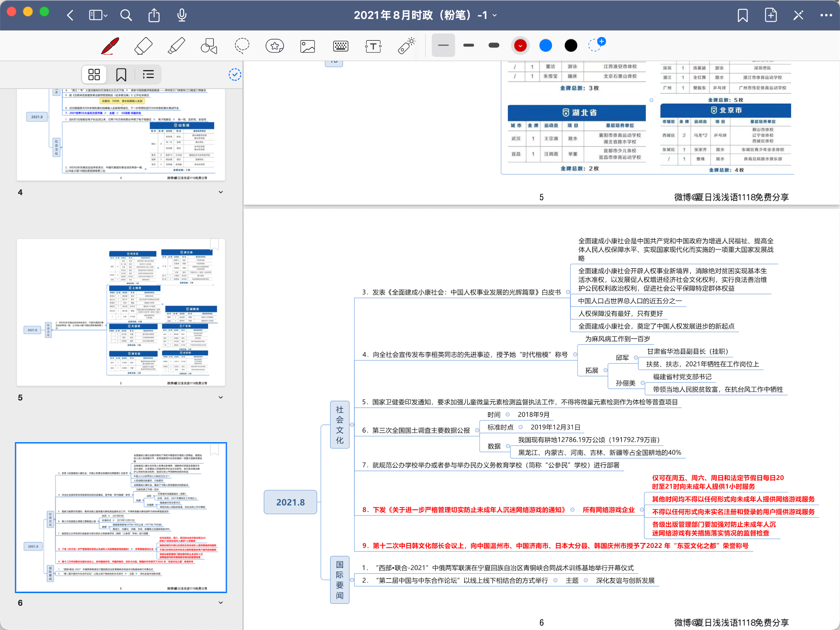This screenshot has height=630, width=840.
Task: Select the Eraser tool
Action: (x=143, y=46)
